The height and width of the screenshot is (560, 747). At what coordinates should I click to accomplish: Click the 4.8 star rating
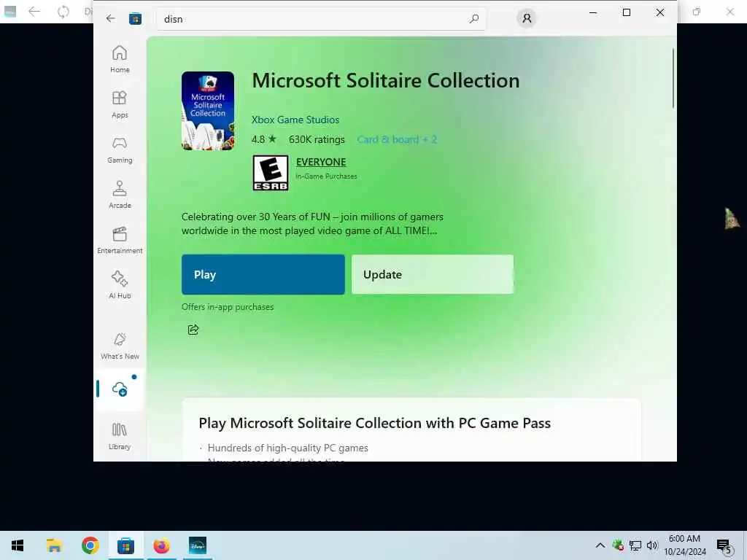click(x=263, y=139)
